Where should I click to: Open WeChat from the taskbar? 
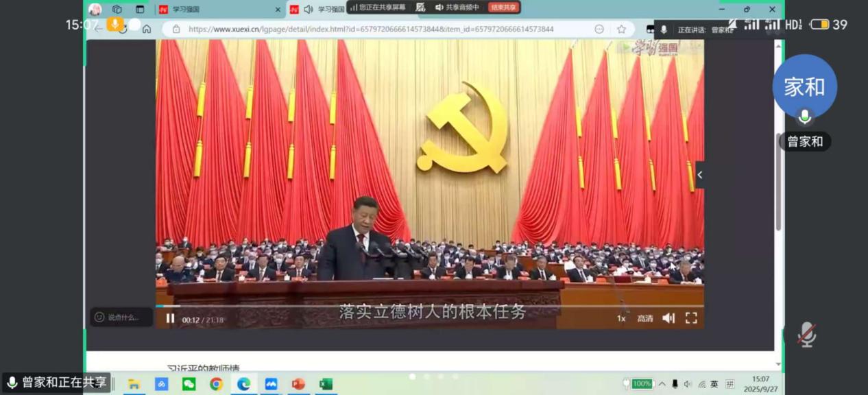(189, 384)
